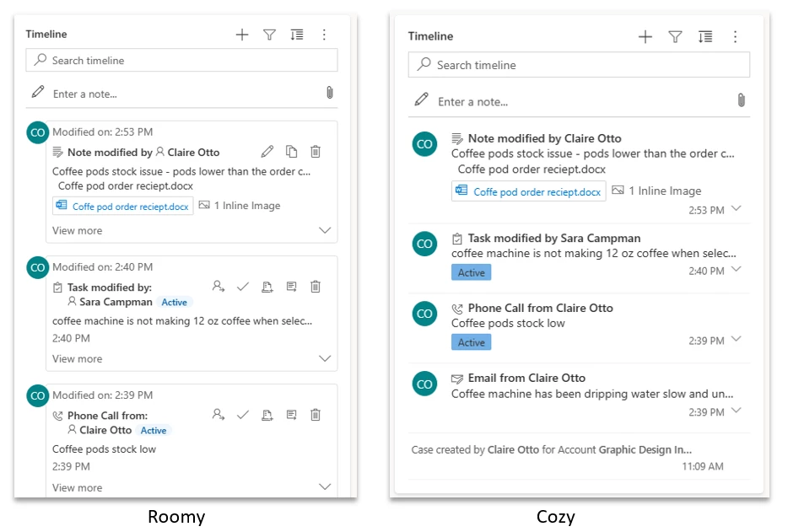Click inside the Search timeline field
The height and width of the screenshot is (532, 788).
169,60
